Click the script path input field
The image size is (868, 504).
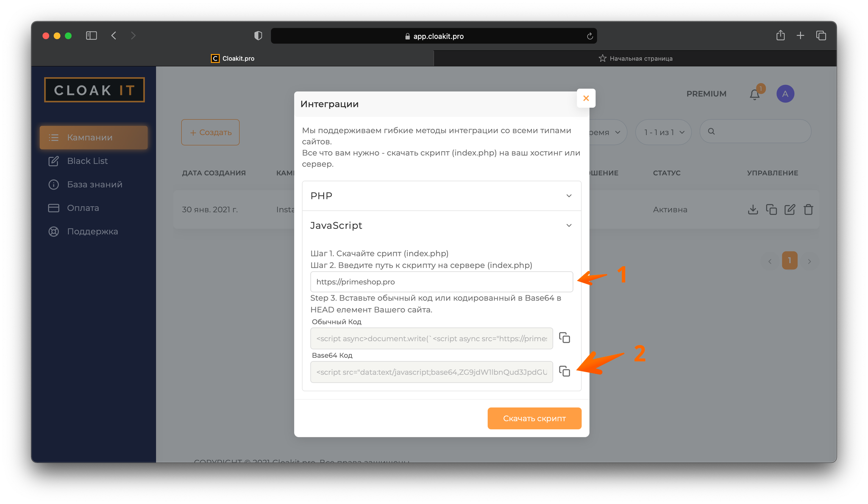[441, 282]
